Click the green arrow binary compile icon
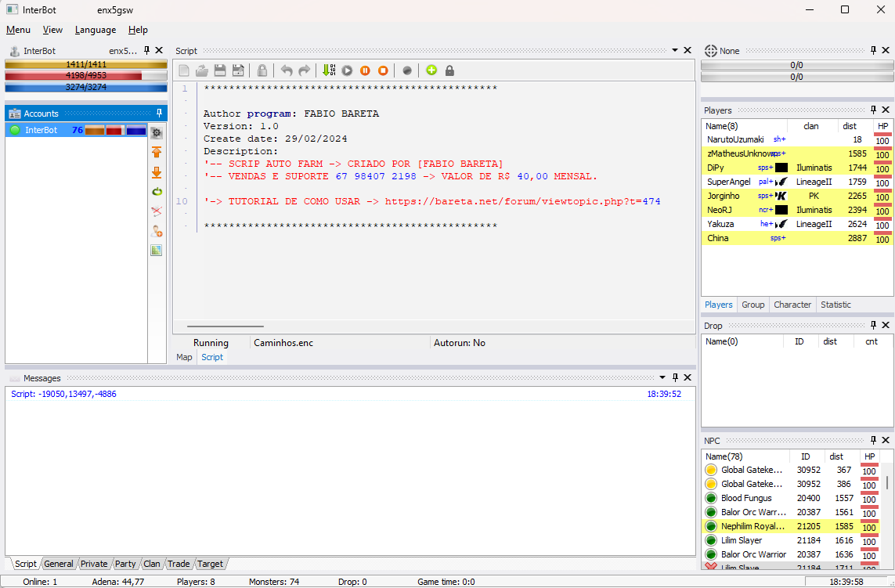 click(328, 70)
